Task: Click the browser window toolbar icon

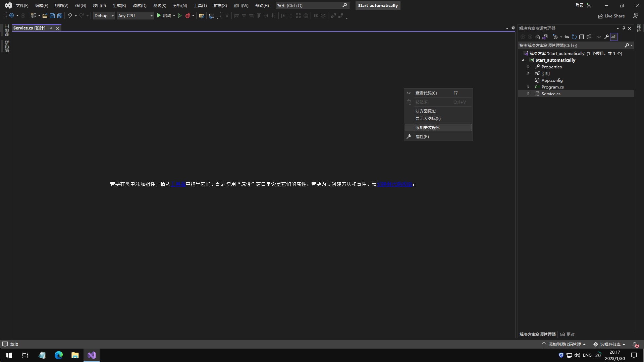Action: (212, 16)
